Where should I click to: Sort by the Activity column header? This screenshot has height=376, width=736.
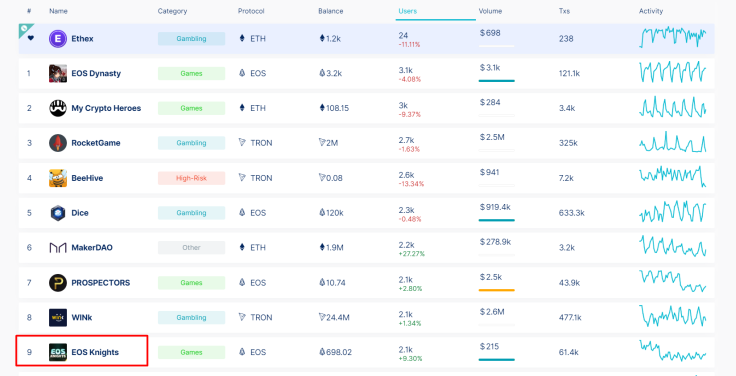pos(651,11)
